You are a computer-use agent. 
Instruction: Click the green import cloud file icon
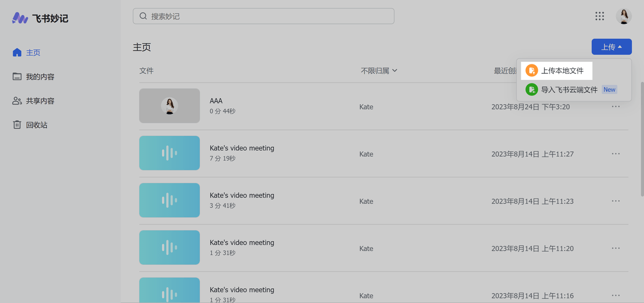tap(531, 89)
